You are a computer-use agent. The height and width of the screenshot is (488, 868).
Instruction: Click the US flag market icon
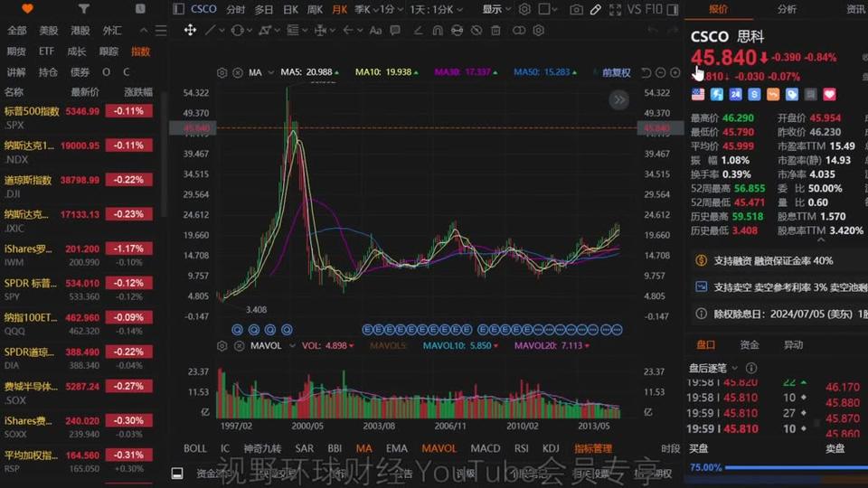pos(698,95)
